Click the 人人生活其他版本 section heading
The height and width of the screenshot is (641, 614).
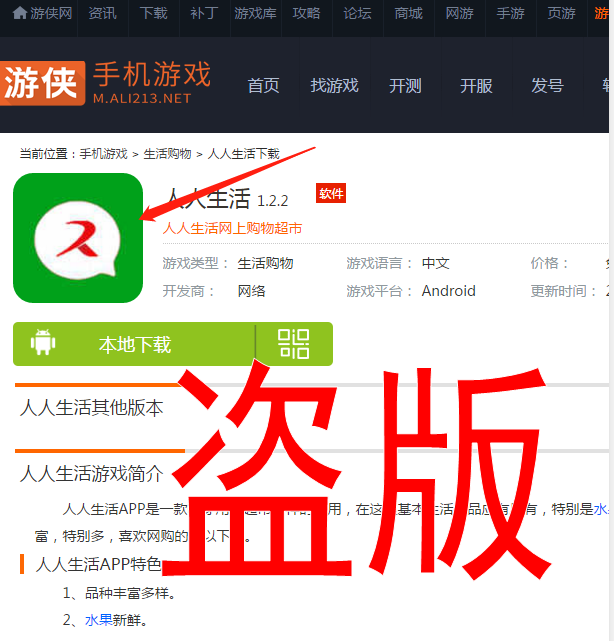(92, 408)
